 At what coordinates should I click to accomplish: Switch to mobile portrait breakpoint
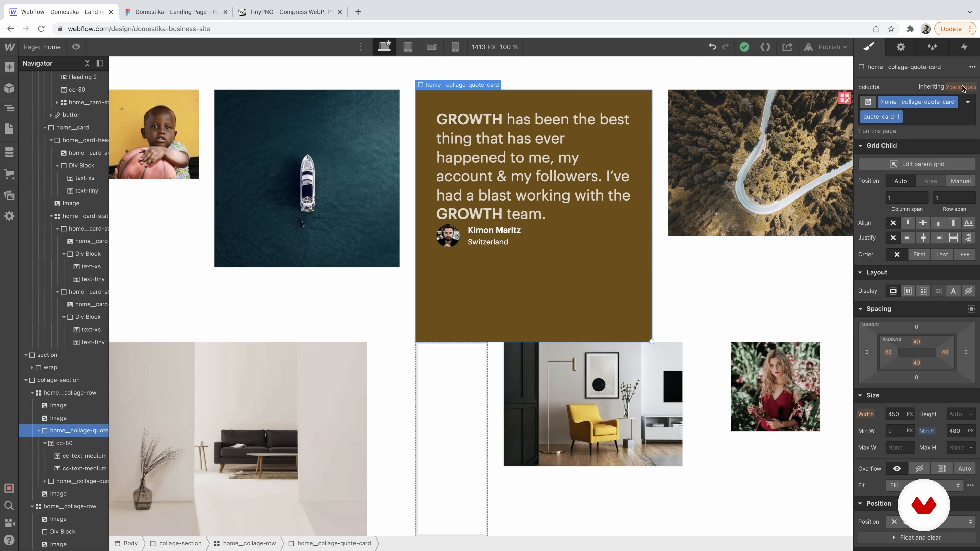pyautogui.click(x=455, y=47)
